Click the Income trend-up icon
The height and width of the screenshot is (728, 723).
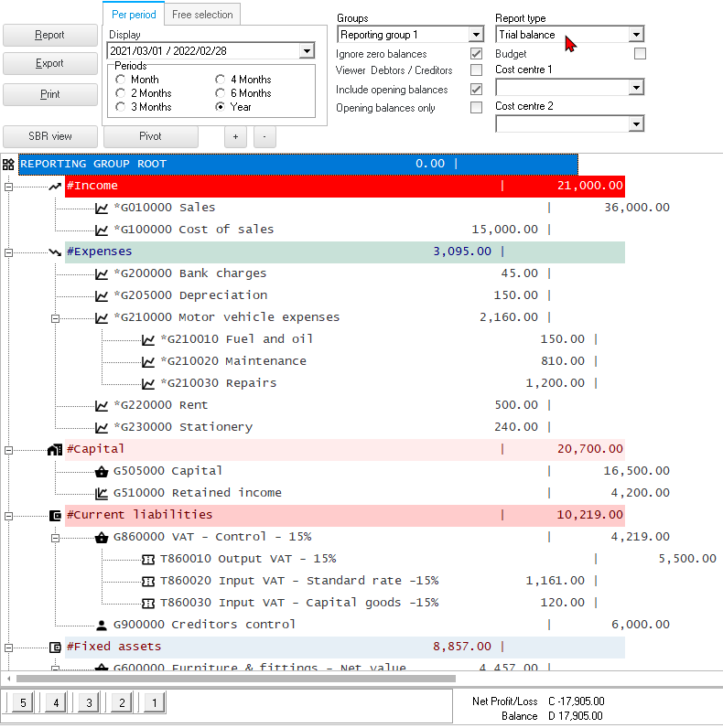point(55,187)
